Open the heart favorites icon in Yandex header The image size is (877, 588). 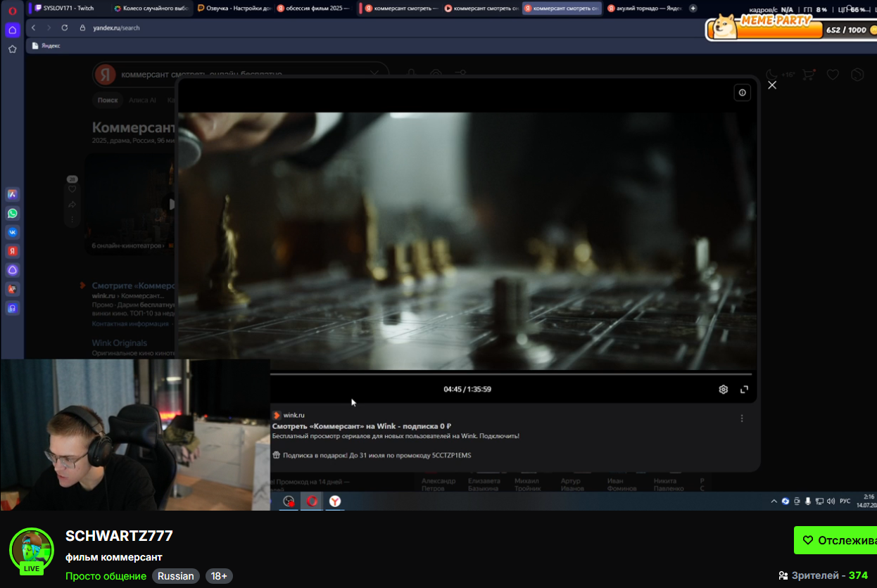tap(833, 74)
